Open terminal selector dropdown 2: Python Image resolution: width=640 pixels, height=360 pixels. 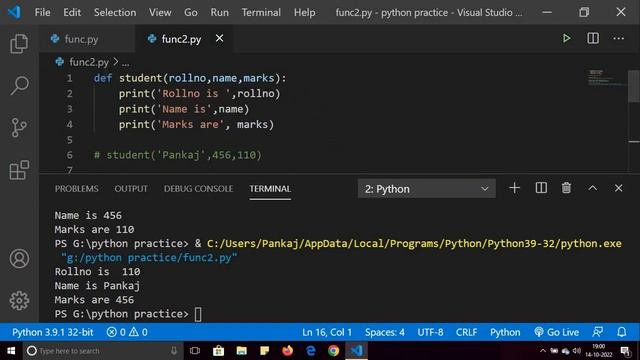(x=427, y=189)
